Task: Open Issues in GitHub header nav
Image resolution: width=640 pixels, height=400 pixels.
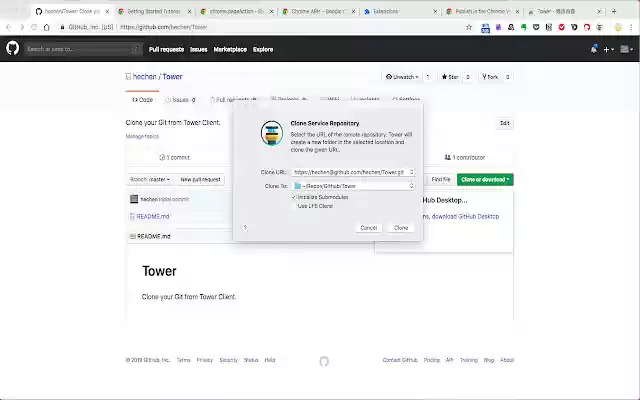Action: pyautogui.click(x=199, y=49)
